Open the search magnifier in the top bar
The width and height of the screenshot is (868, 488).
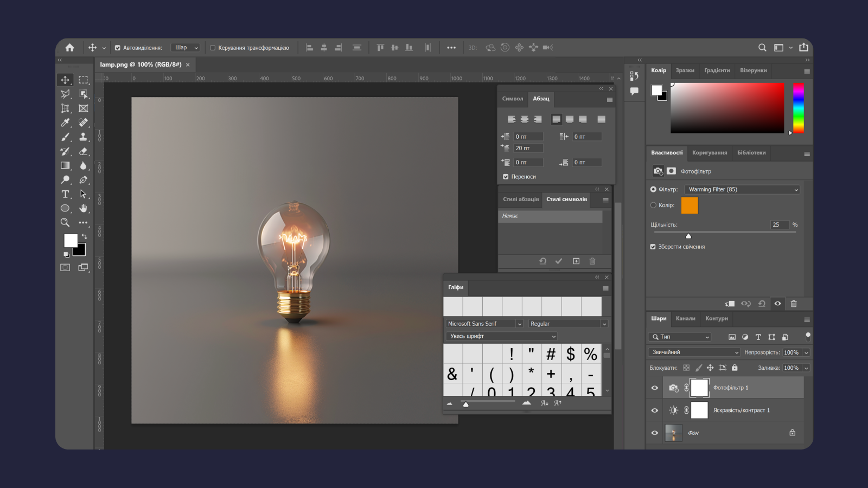762,48
